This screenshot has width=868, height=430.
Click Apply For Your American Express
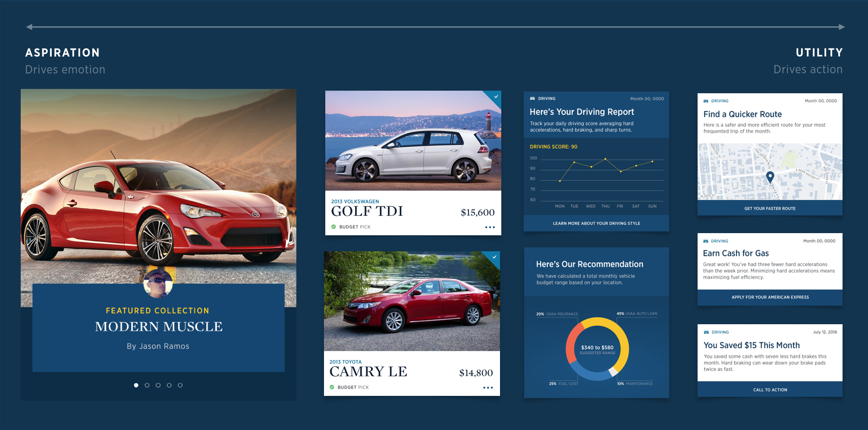point(770,297)
